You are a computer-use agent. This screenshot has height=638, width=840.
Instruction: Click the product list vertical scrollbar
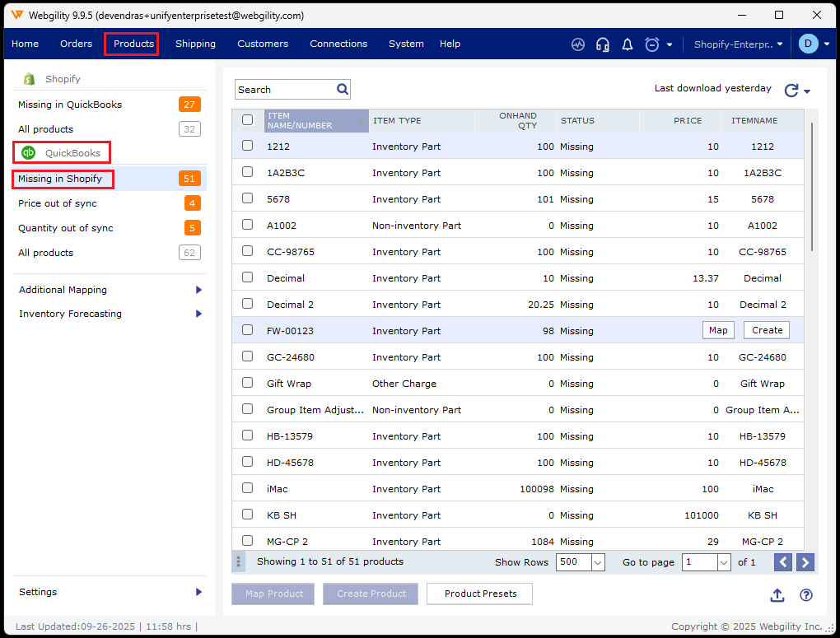pos(812,186)
